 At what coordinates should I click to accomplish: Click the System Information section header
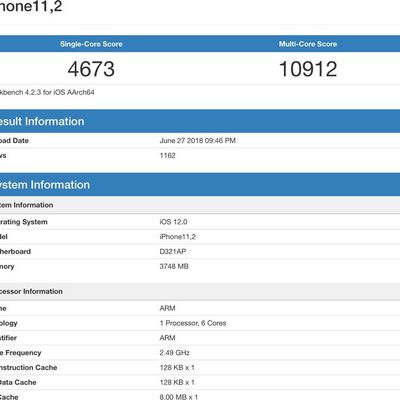tap(200, 184)
